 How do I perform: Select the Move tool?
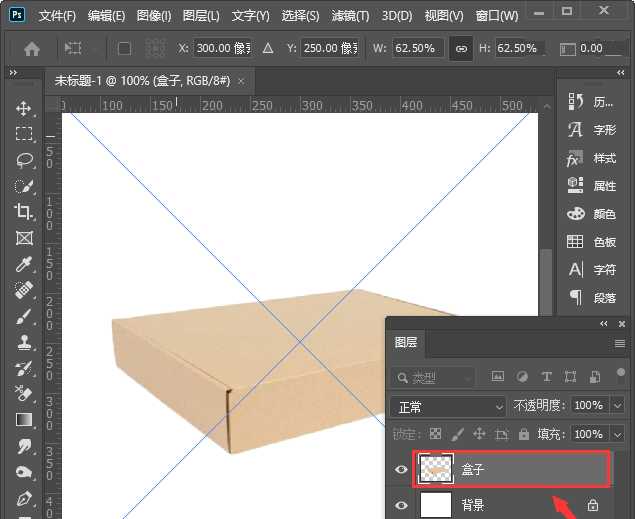[24, 108]
